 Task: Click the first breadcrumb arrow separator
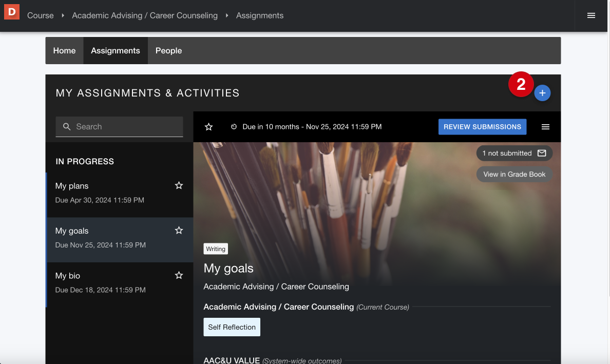coord(63,15)
